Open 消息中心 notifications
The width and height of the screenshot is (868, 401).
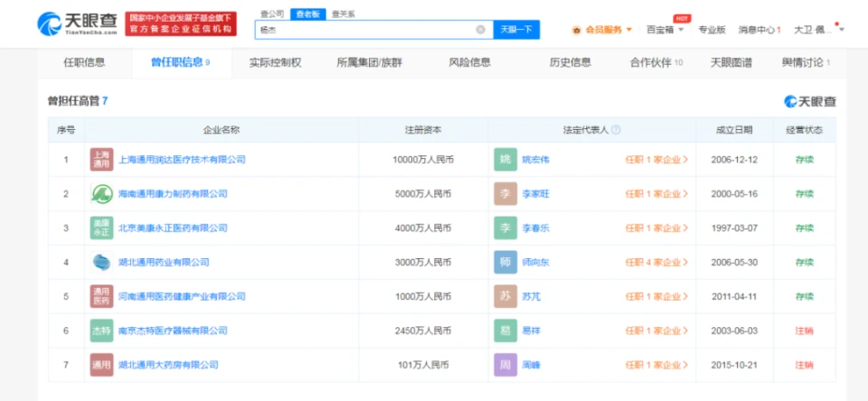(x=758, y=30)
